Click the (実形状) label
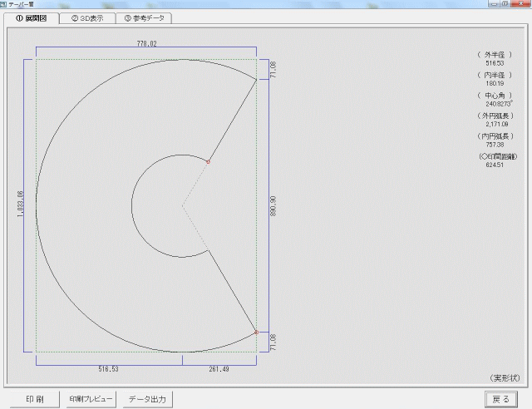Viewport: 532px width, 409px height. point(505,377)
